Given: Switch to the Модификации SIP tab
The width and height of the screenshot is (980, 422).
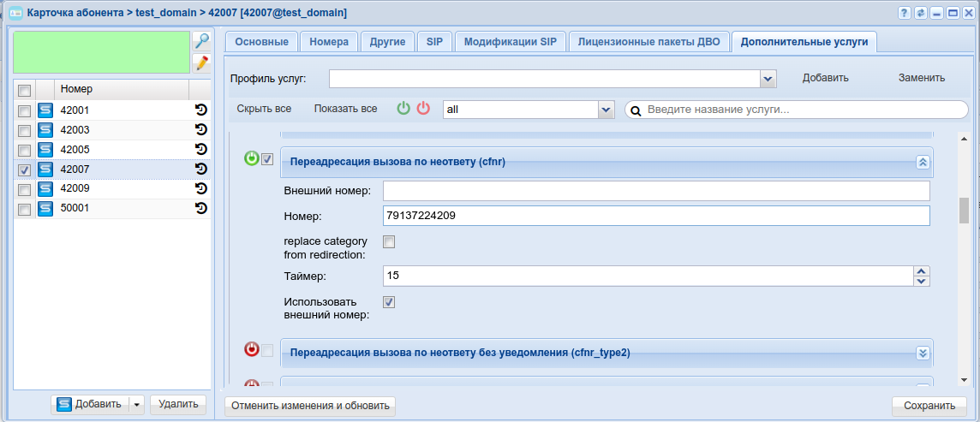Looking at the screenshot, I should (510, 42).
